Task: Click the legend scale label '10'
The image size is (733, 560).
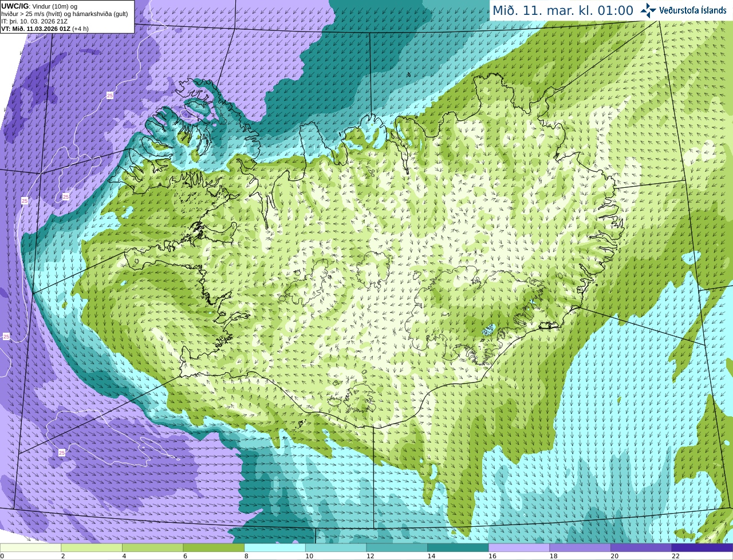Action: [309, 556]
